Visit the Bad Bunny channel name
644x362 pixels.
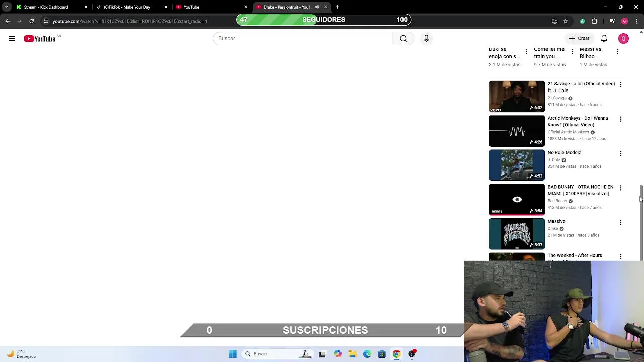(x=557, y=201)
